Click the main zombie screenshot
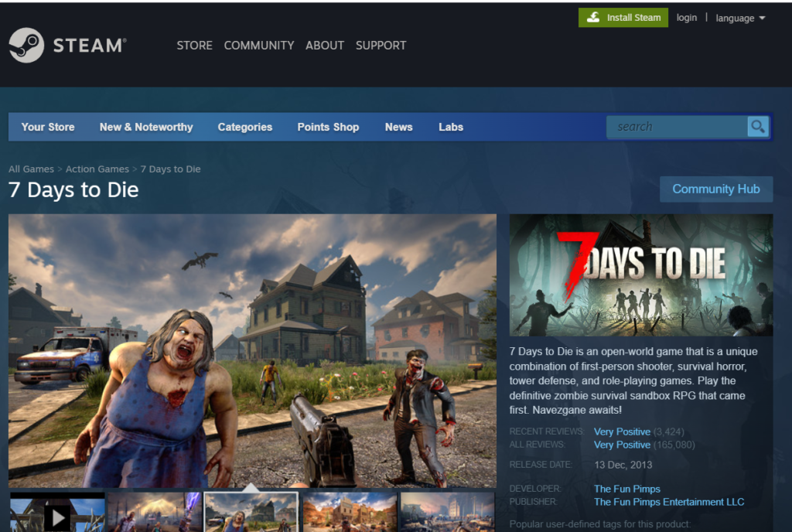 pyautogui.click(x=253, y=351)
